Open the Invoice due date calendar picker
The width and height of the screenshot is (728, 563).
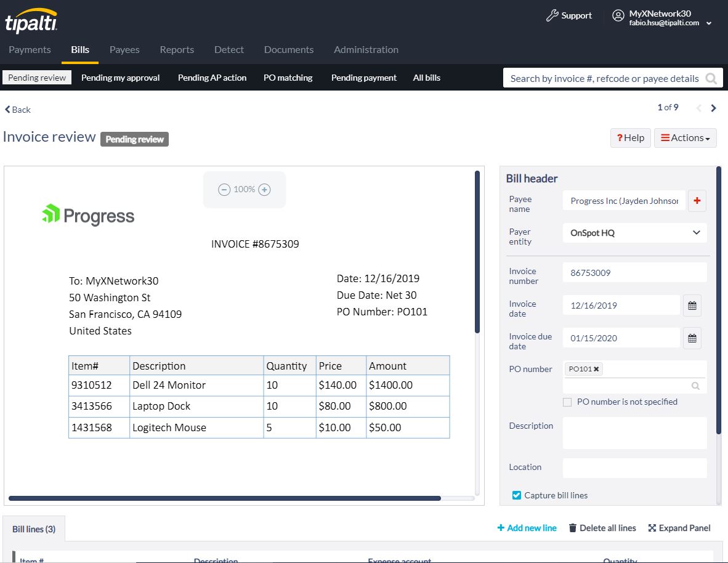692,338
